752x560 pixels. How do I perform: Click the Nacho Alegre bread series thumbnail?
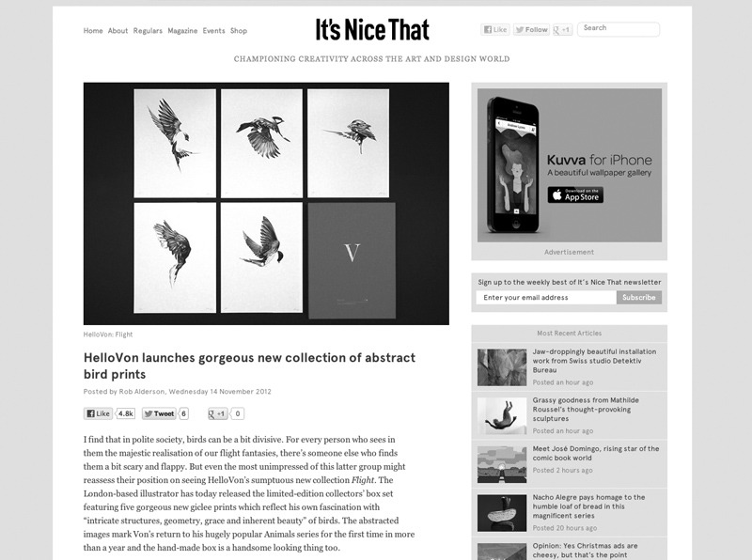[x=502, y=513]
